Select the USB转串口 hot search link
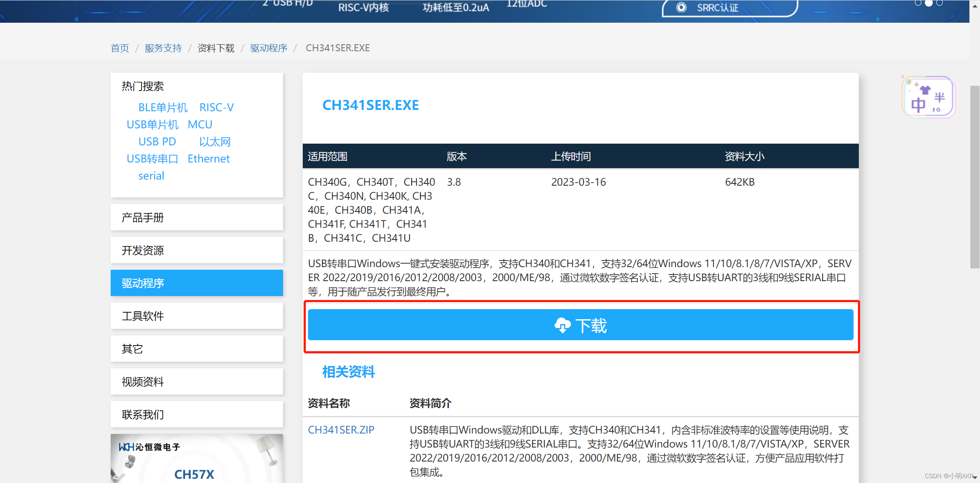 [153, 159]
